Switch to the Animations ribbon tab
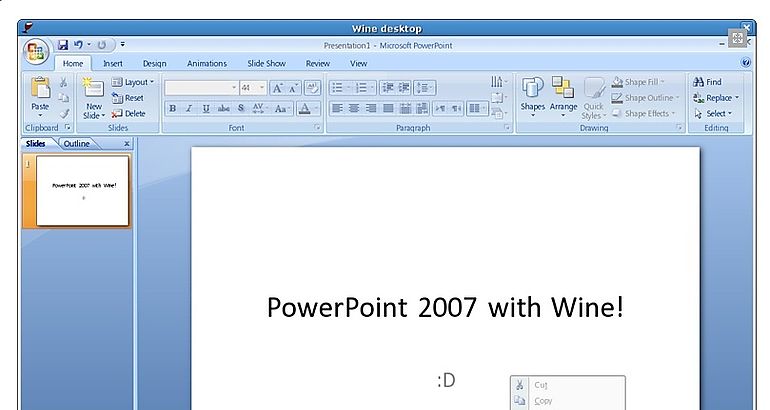The image size is (770, 410). tap(207, 64)
